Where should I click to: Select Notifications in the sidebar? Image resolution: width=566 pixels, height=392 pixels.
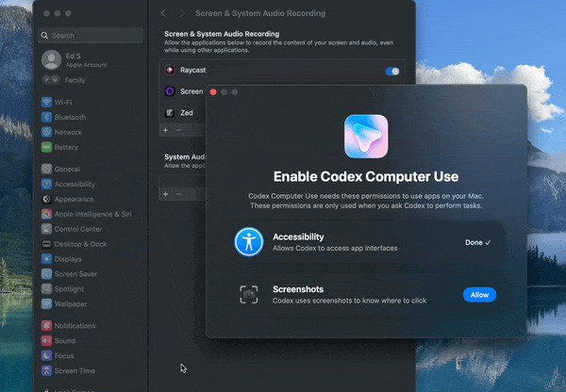[x=75, y=326]
